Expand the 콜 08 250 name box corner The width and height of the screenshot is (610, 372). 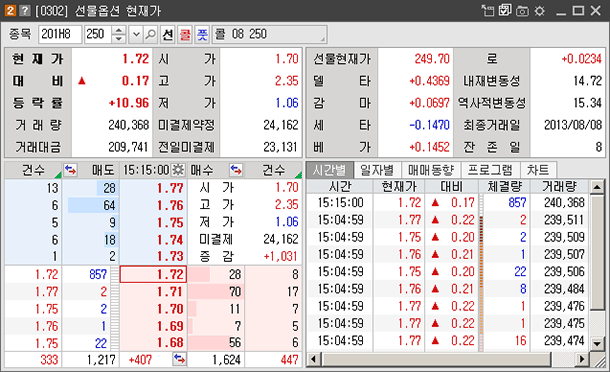click(323, 39)
